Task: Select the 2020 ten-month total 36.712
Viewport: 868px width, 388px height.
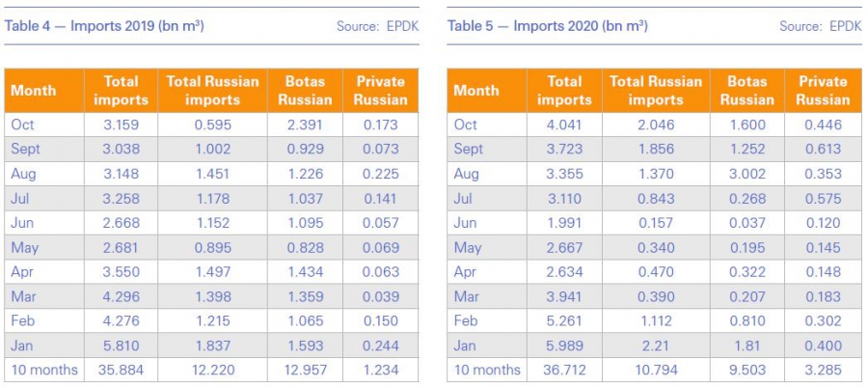Action: [564, 370]
